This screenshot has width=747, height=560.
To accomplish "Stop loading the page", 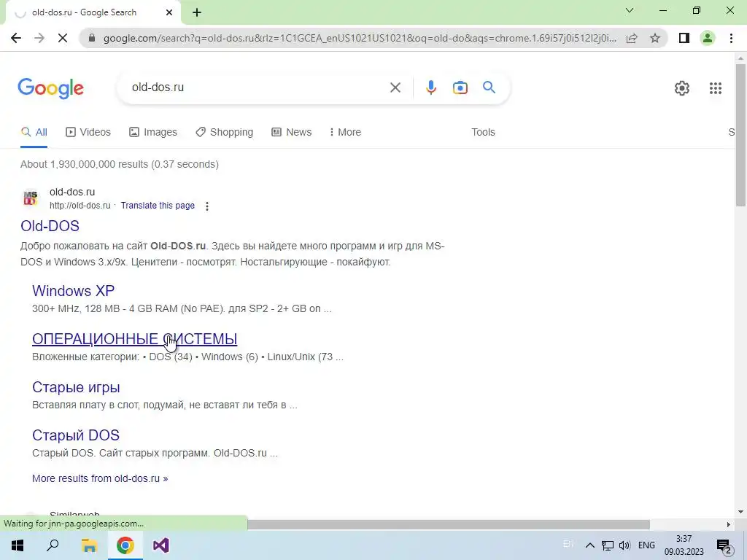I will tap(63, 38).
